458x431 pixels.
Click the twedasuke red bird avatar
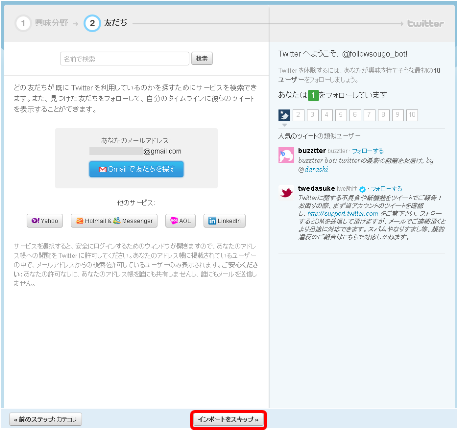point(286,193)
